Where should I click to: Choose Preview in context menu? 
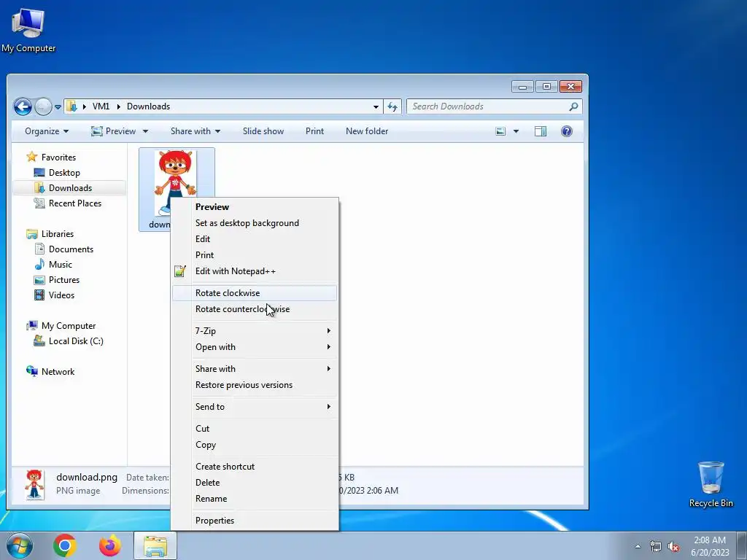tap(255, 207)
